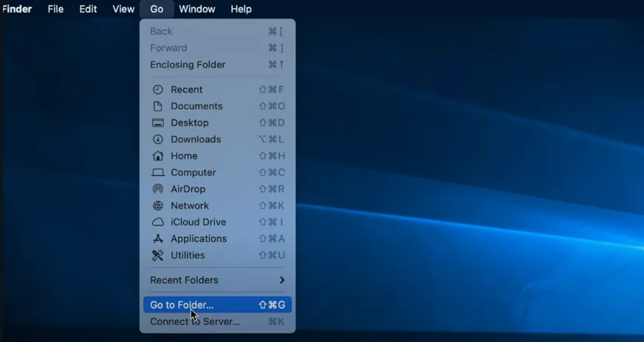The height and width of the screenshot is (342, 644).
Task: Click the Computer laptop icon
Action: click(x=158, y=172)
